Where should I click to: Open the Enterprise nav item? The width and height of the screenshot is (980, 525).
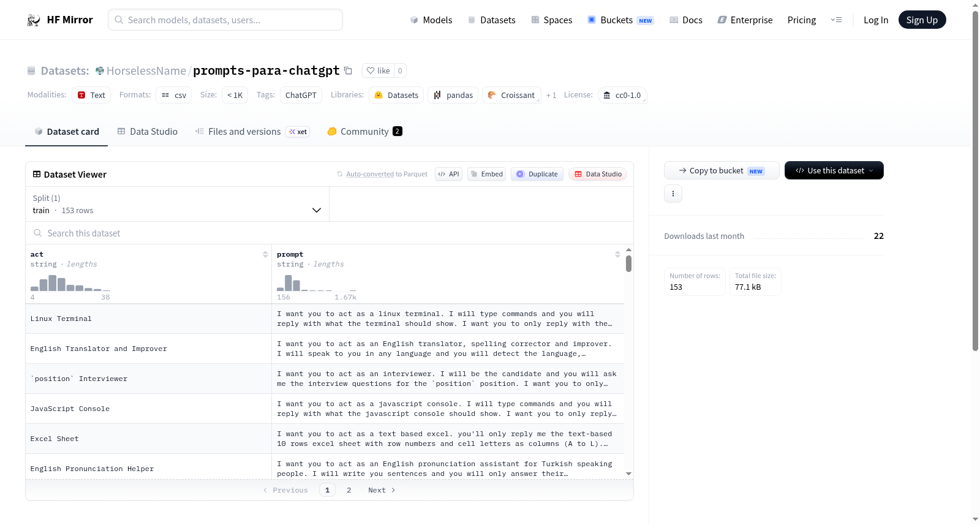(x=745, y=20)
